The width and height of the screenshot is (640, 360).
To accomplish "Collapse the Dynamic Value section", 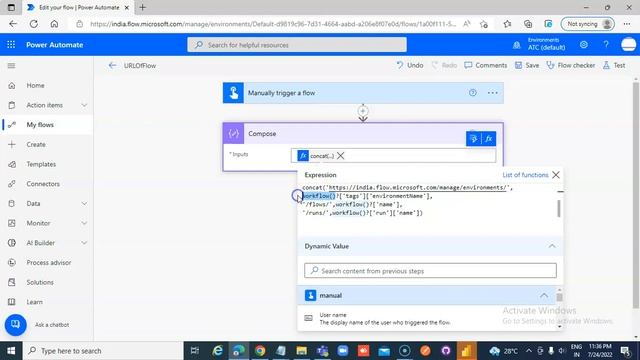I will (x=552, y=246).
